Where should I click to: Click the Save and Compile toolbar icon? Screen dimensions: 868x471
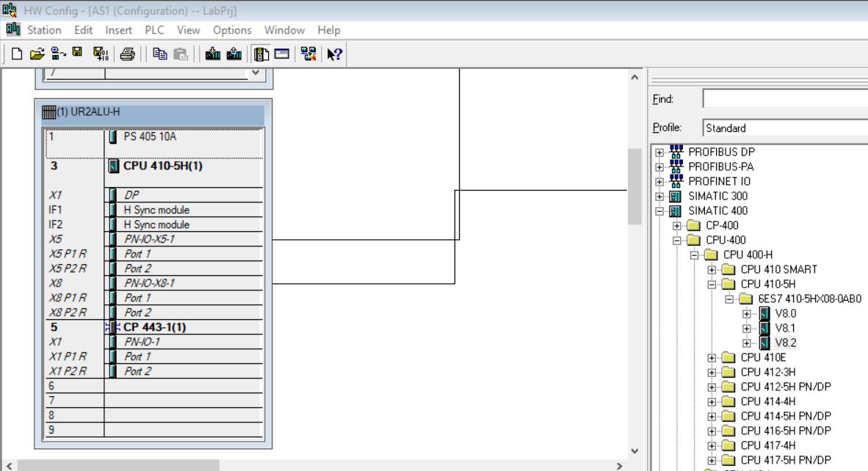point(101,54)
